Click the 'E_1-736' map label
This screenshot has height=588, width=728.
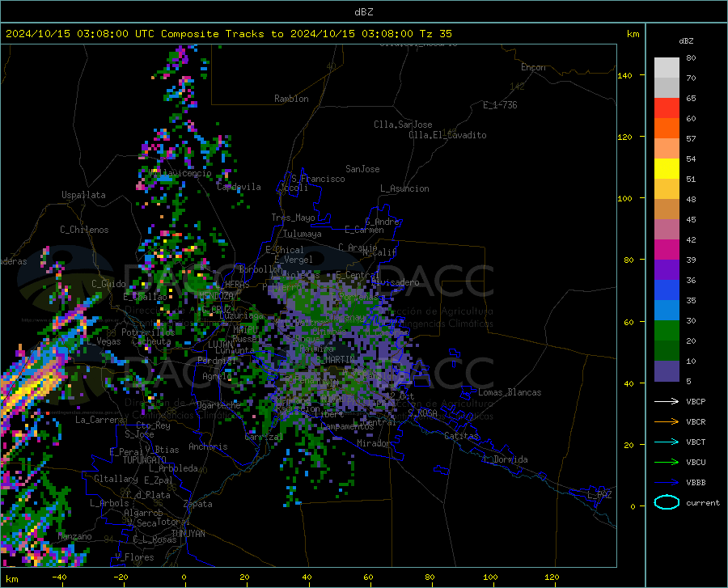coord(500,105)
